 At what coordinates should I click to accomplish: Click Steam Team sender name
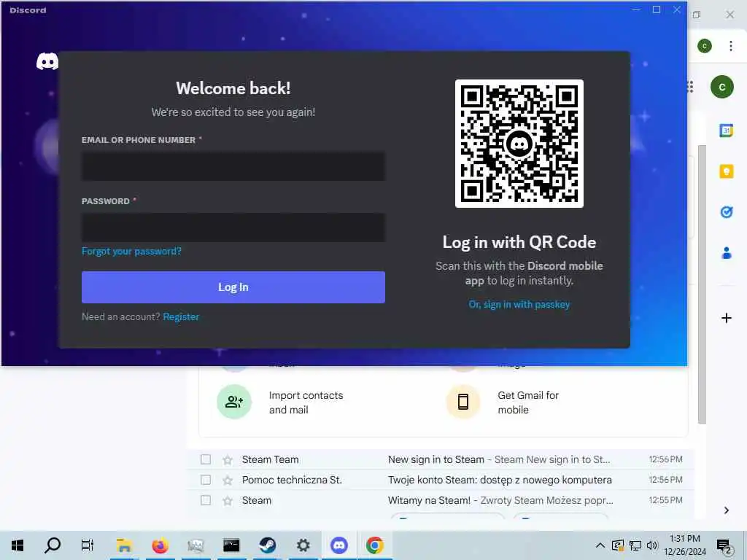(x=270, y=459)
